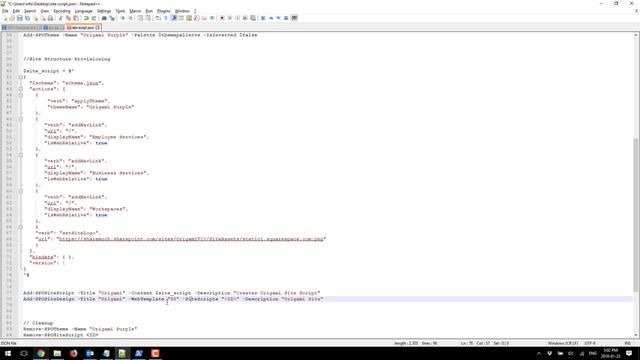Click the blue up arrow toolbar icon

point(271,18)
